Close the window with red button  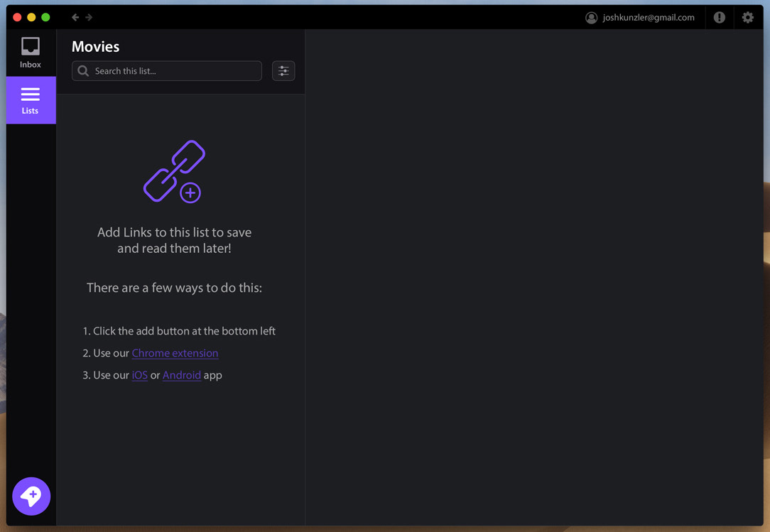pyautogui.click(x=17, y=17)
